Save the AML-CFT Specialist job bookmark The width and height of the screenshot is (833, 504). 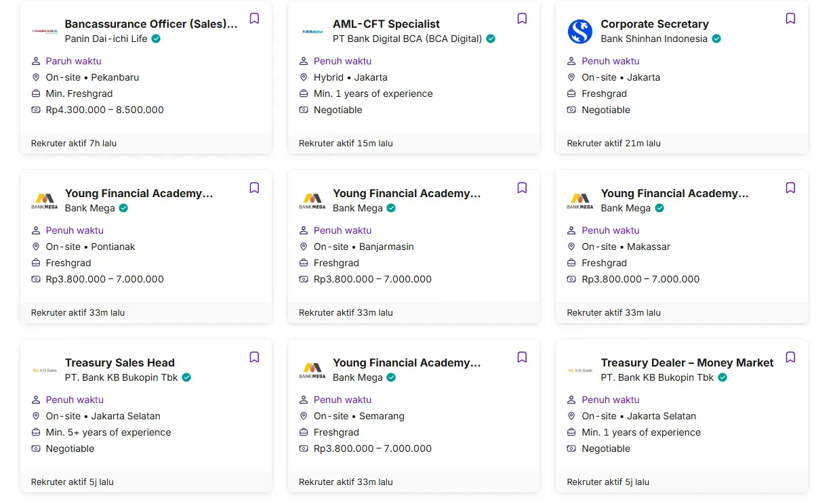point(522,18)
